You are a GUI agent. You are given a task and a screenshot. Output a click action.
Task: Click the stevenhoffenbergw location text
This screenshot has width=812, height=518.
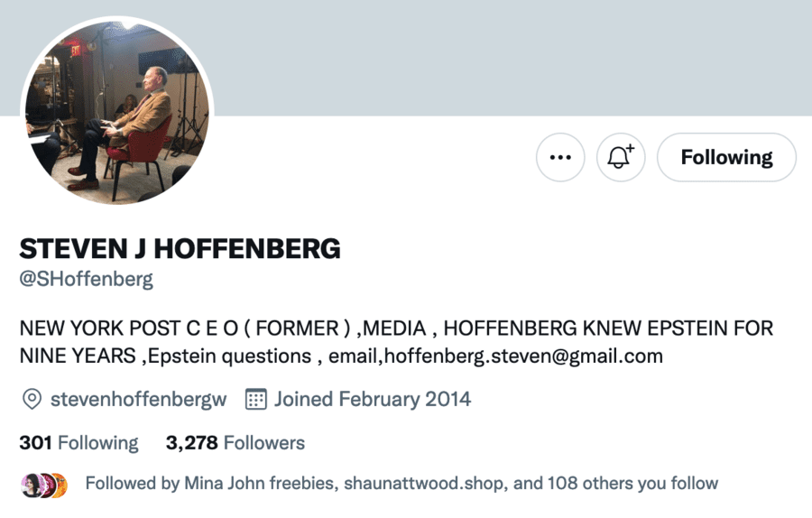click(x=138, y=399)
